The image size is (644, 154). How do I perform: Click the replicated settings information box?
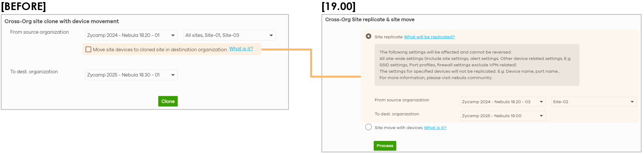[477, 65]
